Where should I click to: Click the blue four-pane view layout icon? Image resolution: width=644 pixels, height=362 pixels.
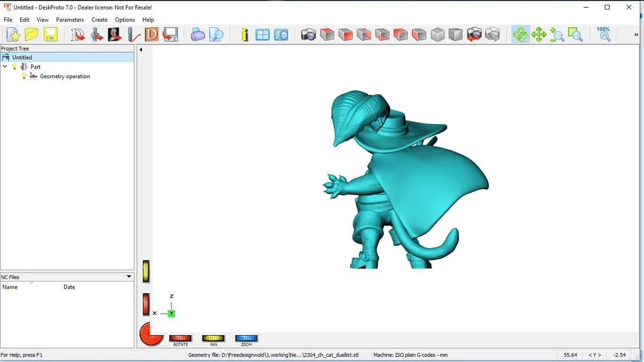[262, 35]
